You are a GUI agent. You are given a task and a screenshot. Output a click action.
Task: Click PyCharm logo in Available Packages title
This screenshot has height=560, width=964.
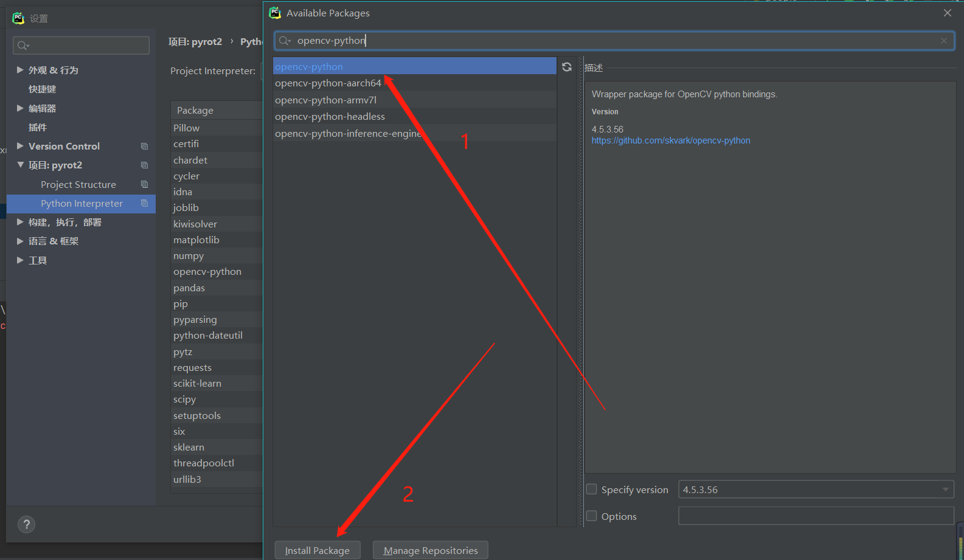click(x=275, y=13)
